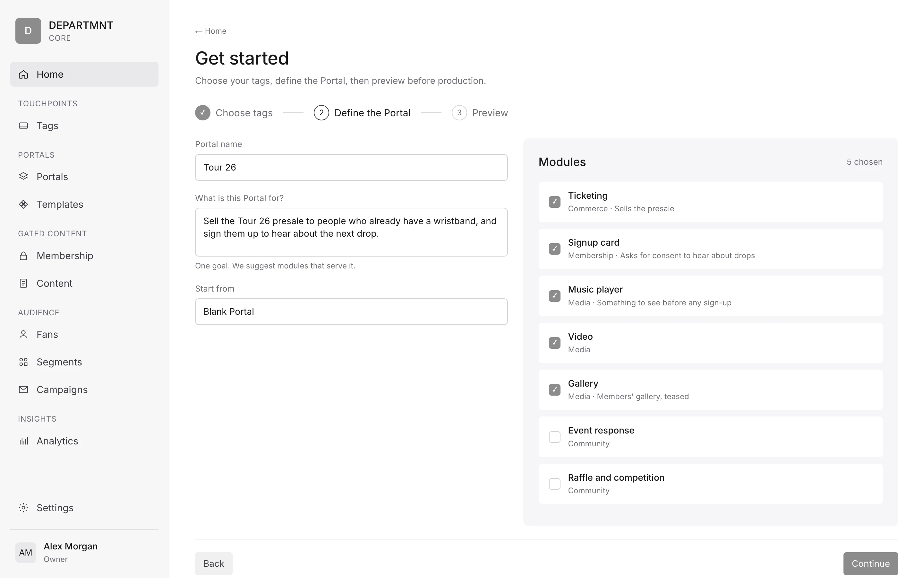
Task: Click the Templates diamond icon
Action: (23, 204)
